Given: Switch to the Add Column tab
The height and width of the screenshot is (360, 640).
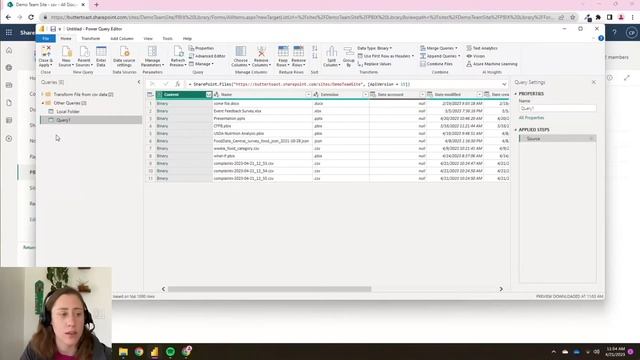Looking at the screenshot, I should 122,38.
